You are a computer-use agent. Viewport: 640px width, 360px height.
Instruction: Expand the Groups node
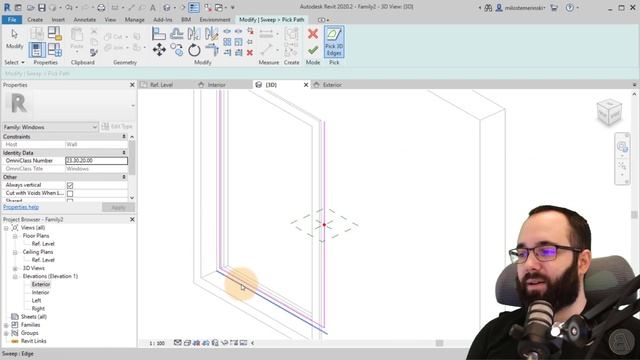(6, 333)
